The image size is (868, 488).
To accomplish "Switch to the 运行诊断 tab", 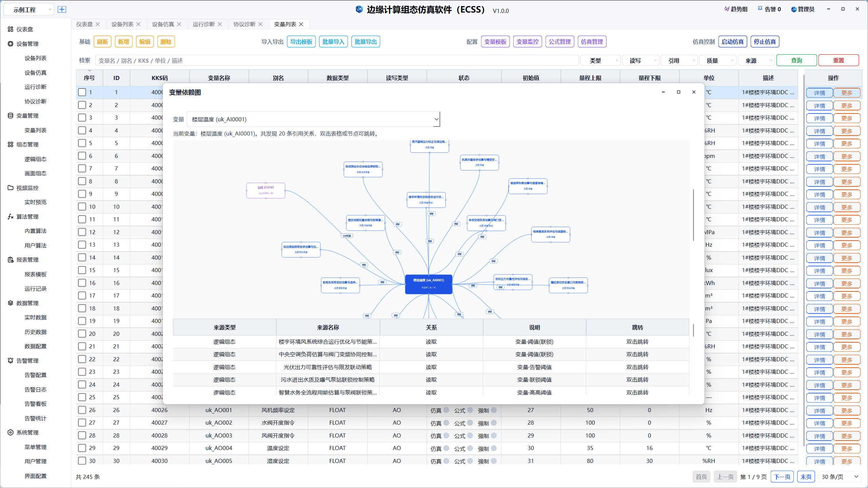I will tap(203, 24).
